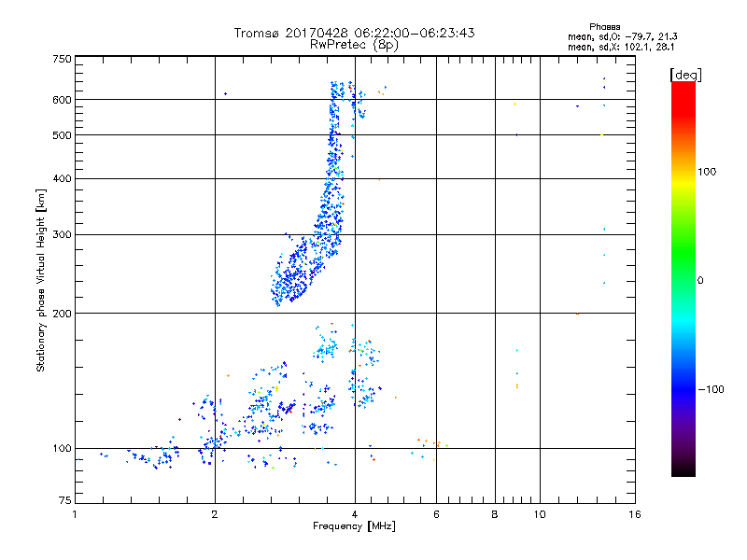Click the isolated blue point near 2 MHz, 600 km

pos(225,94)
